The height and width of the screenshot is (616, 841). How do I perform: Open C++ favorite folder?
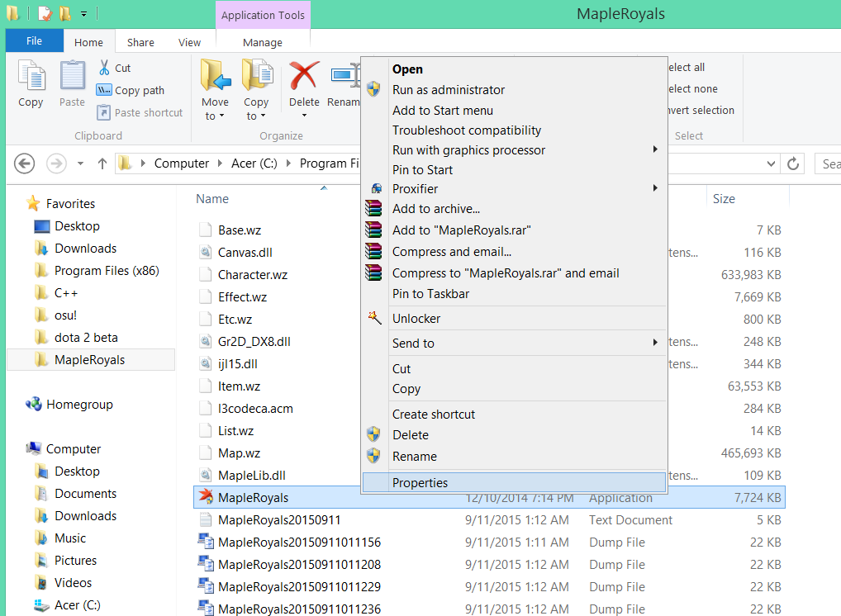point(56,292)
